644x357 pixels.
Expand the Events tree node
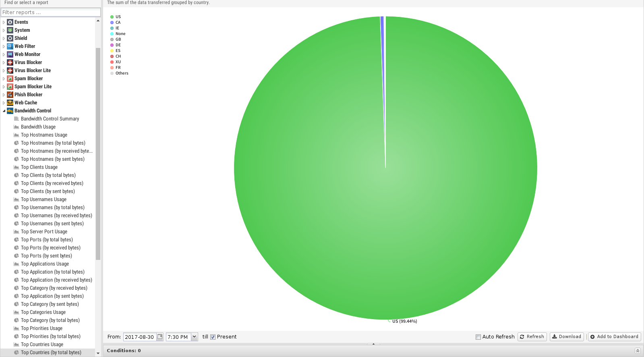pyautogui.click(x=4, y=22)
